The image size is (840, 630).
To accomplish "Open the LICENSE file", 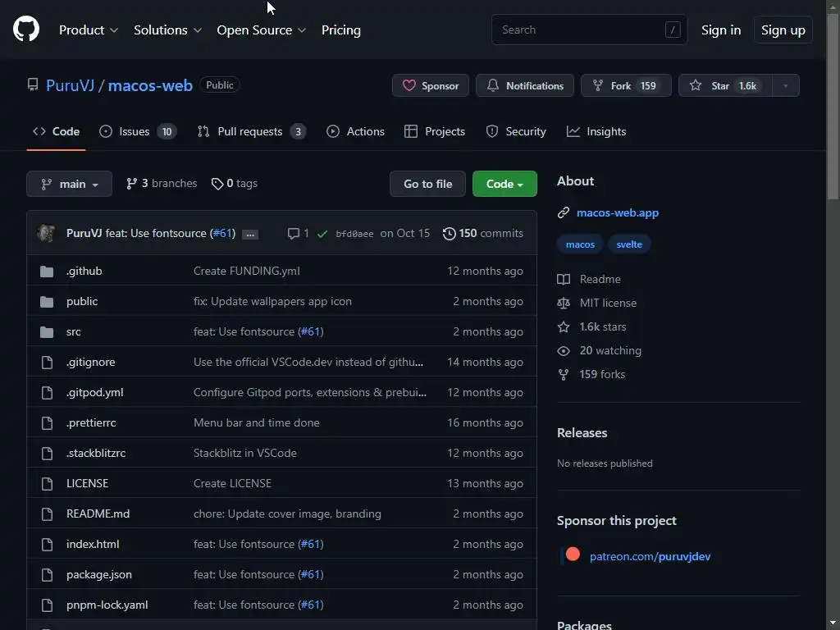I will click(x=87, y=483).
